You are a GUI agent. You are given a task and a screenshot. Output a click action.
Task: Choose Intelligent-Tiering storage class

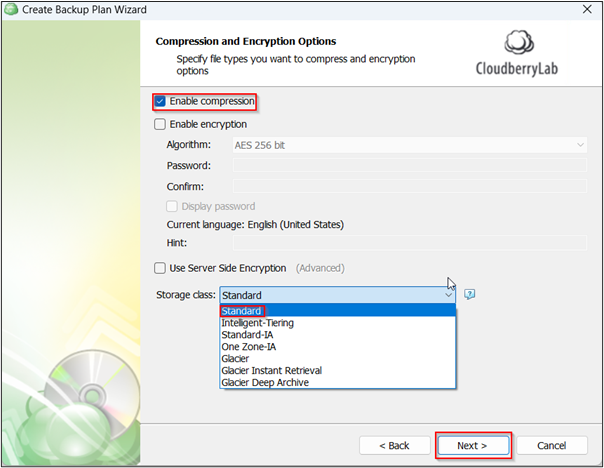pos(258,323)
